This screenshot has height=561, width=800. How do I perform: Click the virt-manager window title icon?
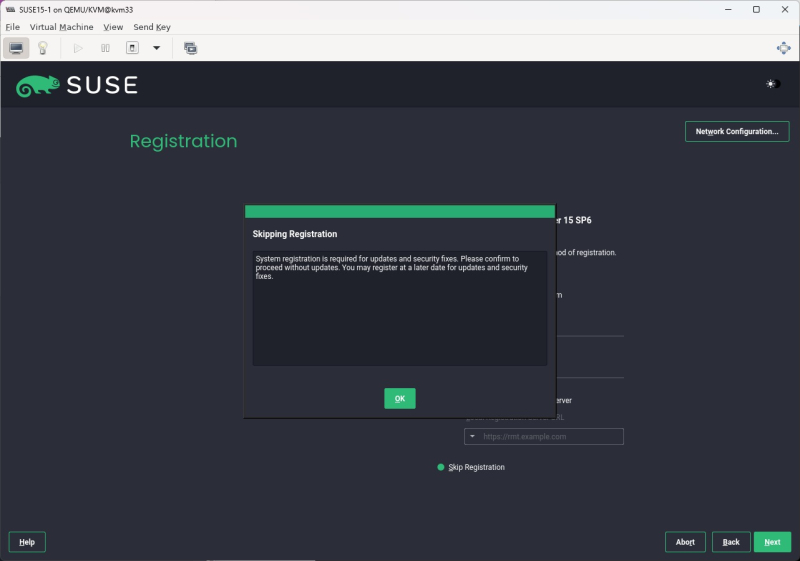click(x=10, y=10)
